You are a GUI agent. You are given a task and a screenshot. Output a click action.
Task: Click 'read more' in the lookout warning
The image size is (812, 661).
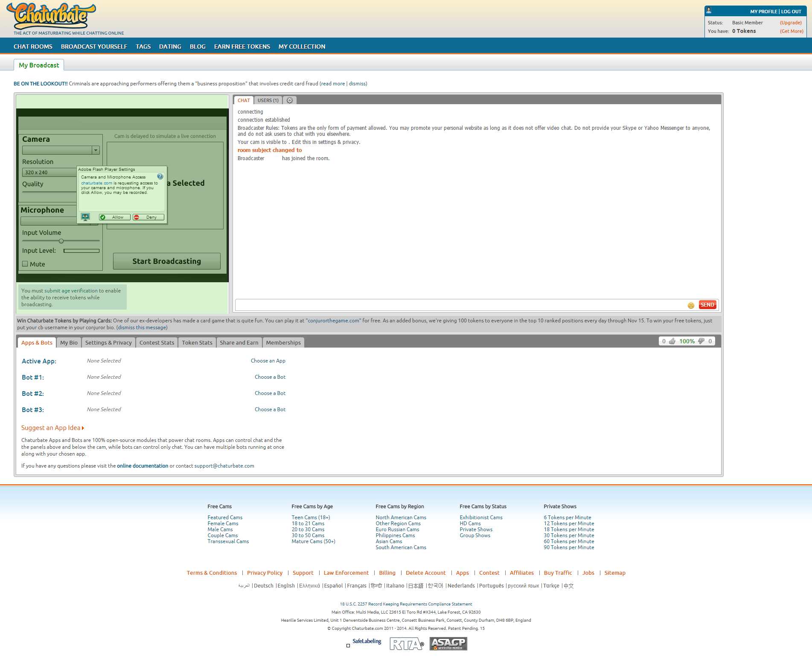coord(333,84)
